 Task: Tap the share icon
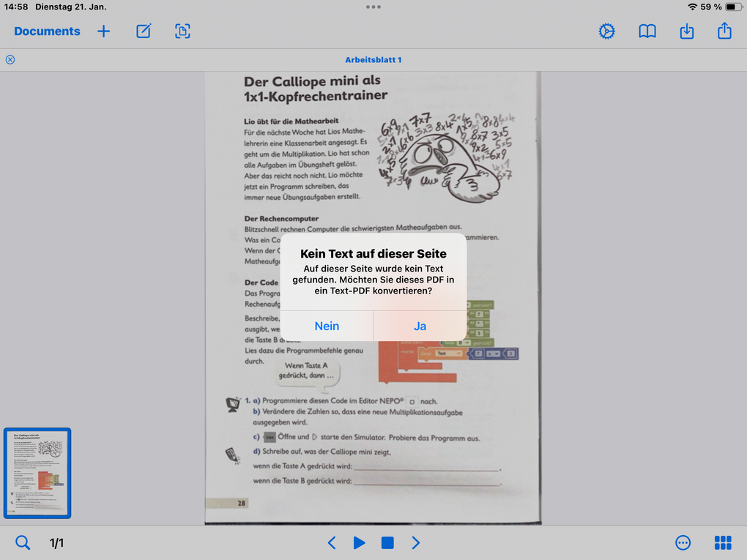point(724,31)
